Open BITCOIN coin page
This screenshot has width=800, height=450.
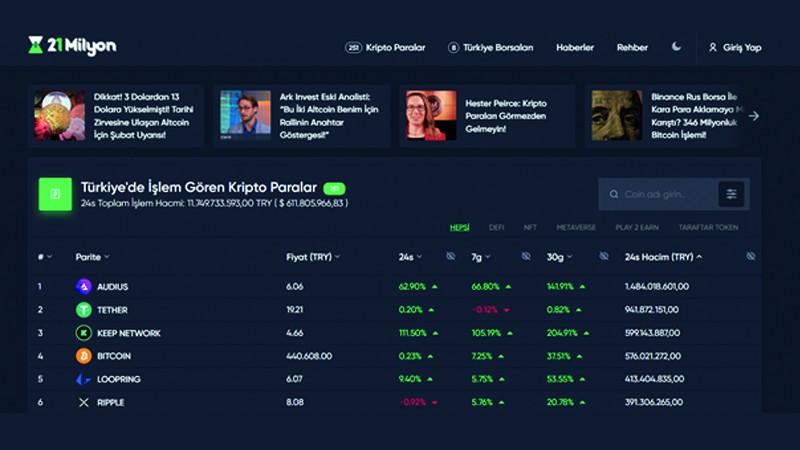[114, 356]
